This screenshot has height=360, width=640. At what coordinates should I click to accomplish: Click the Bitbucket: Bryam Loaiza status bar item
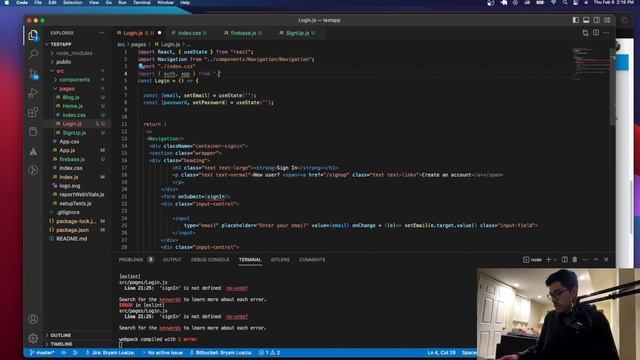221,353
